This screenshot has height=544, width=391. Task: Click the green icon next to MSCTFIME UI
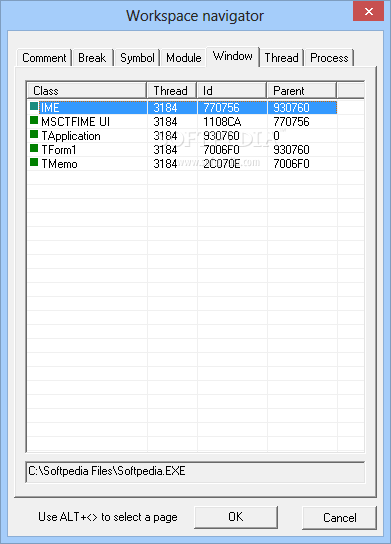[x=34, y=120]
